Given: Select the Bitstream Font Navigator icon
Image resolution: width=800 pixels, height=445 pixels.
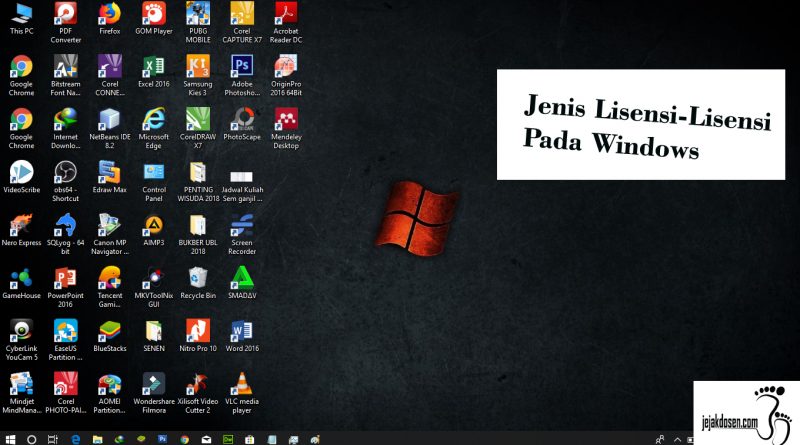Looking at the screenshot, I should 65,76.
